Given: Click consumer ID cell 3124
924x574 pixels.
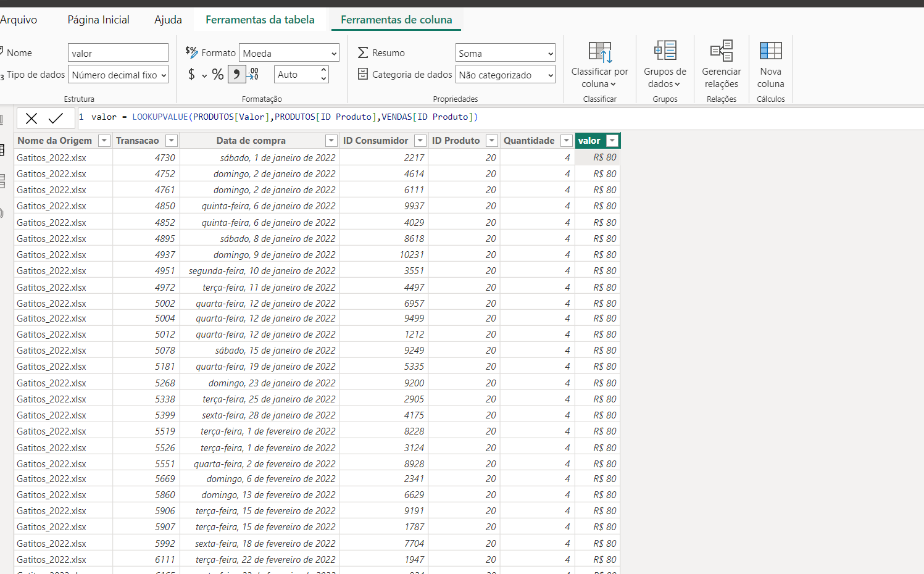Looking at the screenshot, I should pos(384,447).
